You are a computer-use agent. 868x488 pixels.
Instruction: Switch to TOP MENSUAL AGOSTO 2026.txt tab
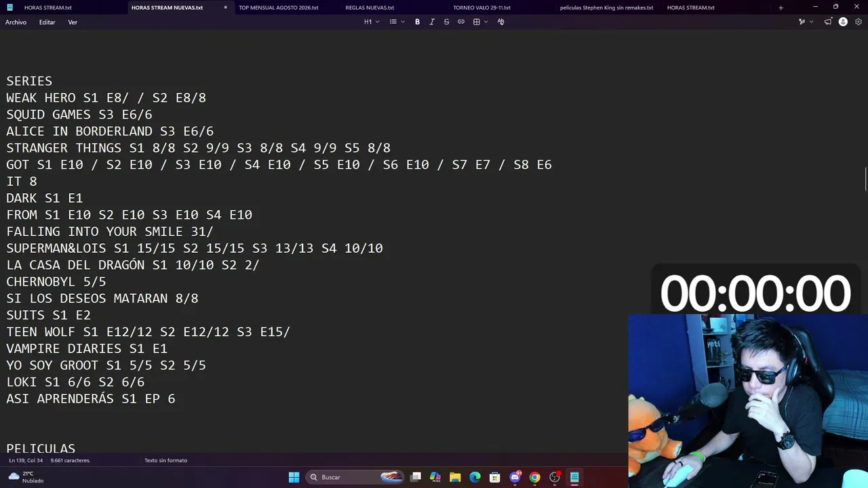[279, 7]
